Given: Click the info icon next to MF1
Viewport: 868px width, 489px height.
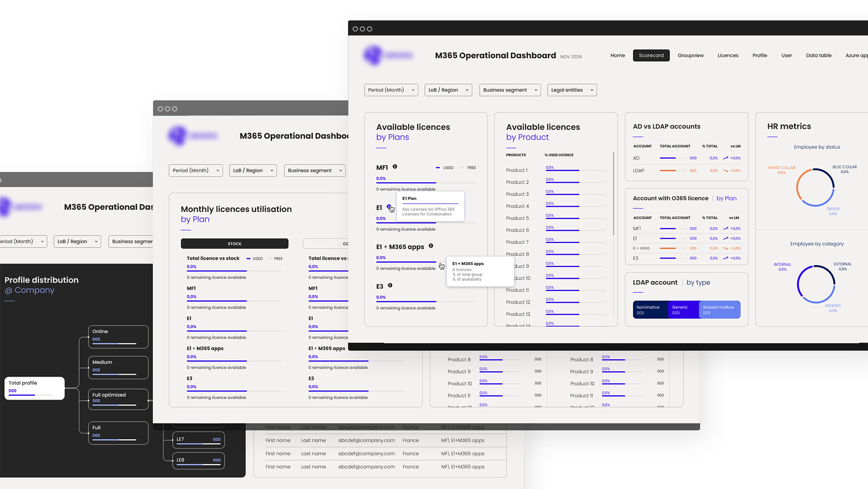Looking at the screenshot, I should (x=395, y=167).
